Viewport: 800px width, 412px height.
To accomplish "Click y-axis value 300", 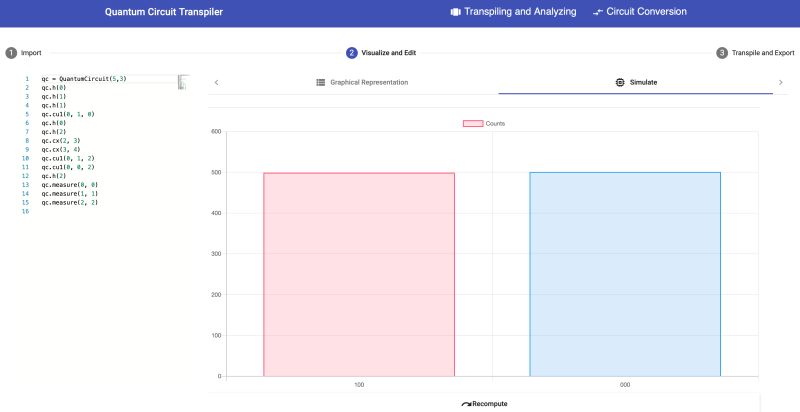I will point(216,254).
